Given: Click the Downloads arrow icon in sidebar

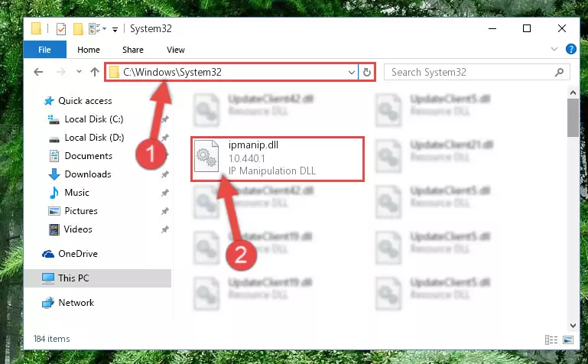Looking at the screenshot, I should click(x=54, y=174).
